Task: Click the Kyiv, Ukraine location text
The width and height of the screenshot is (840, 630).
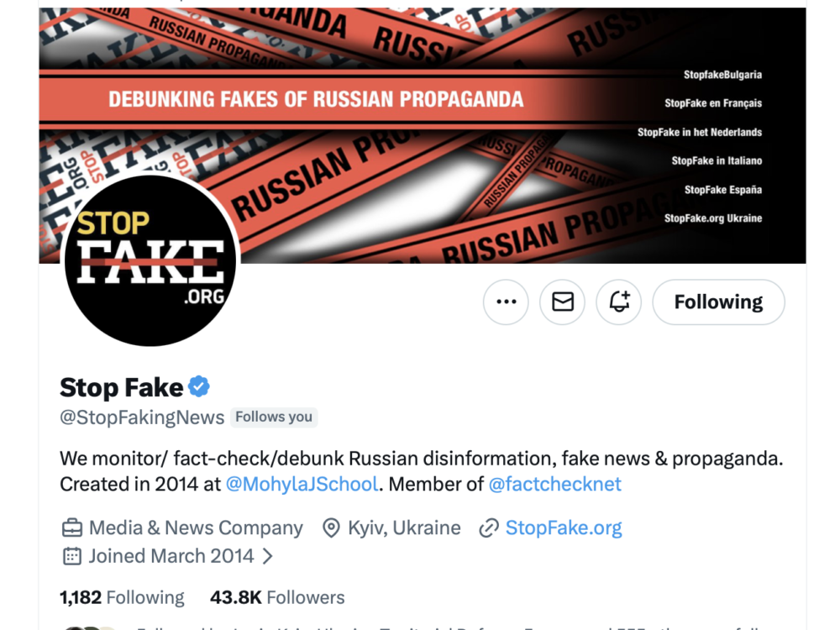Action: coord(404,528)
